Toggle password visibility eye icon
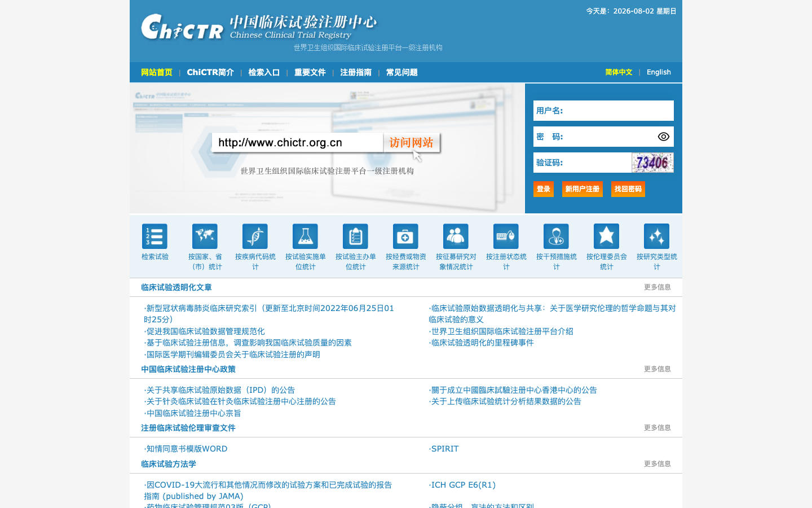 (663, 137)
